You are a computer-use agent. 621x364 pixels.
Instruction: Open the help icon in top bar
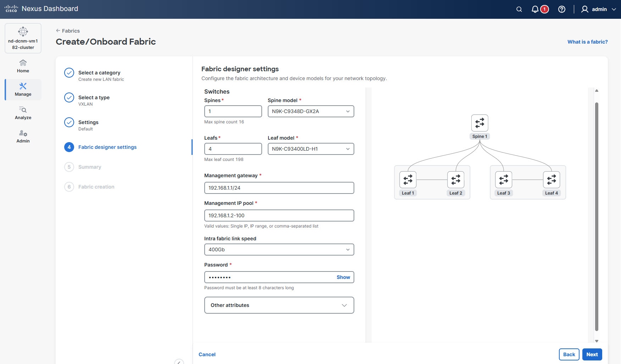tap(561, 9)
